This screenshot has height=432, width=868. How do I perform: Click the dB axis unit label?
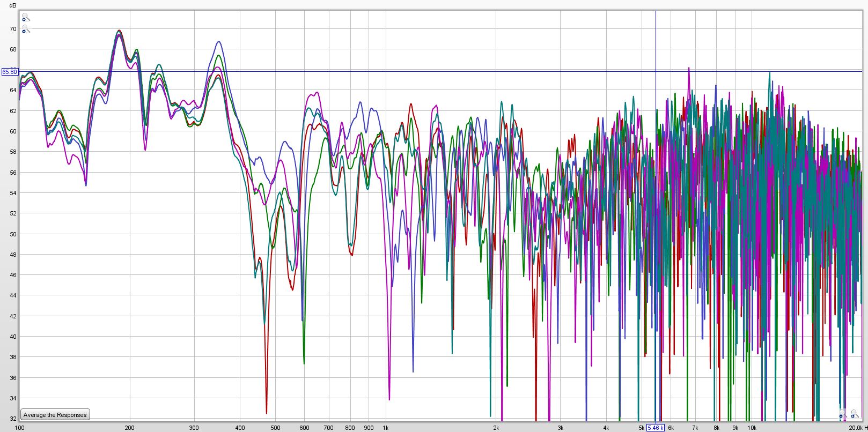13,5
